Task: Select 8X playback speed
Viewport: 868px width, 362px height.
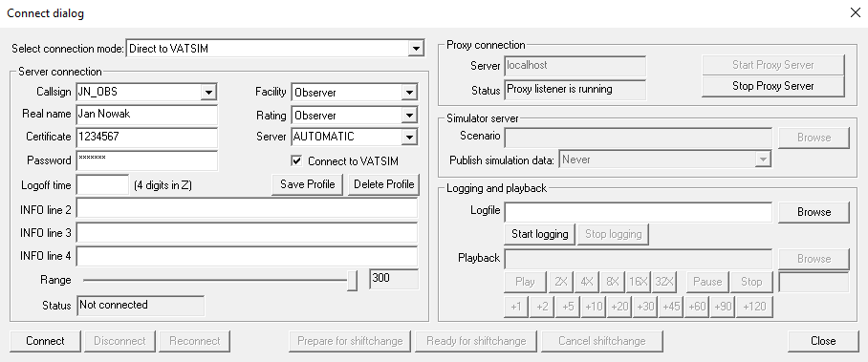Action: click(x=612, y=282)
